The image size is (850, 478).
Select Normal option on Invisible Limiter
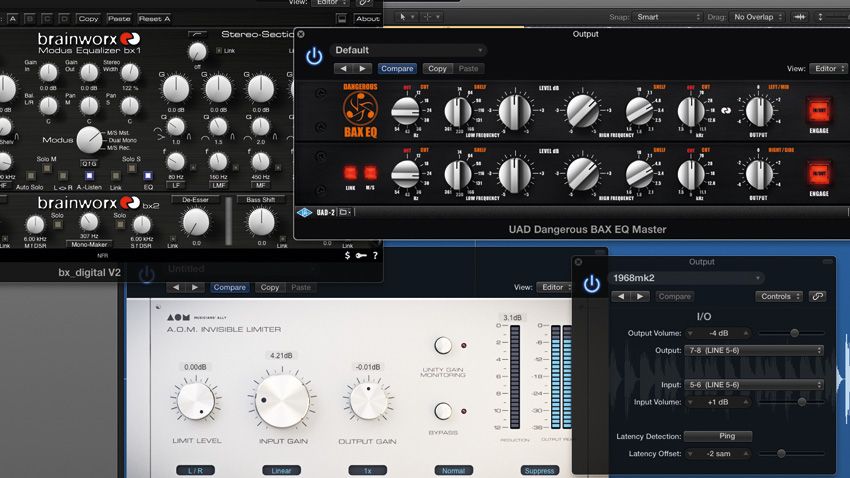[x=454, y=470]
